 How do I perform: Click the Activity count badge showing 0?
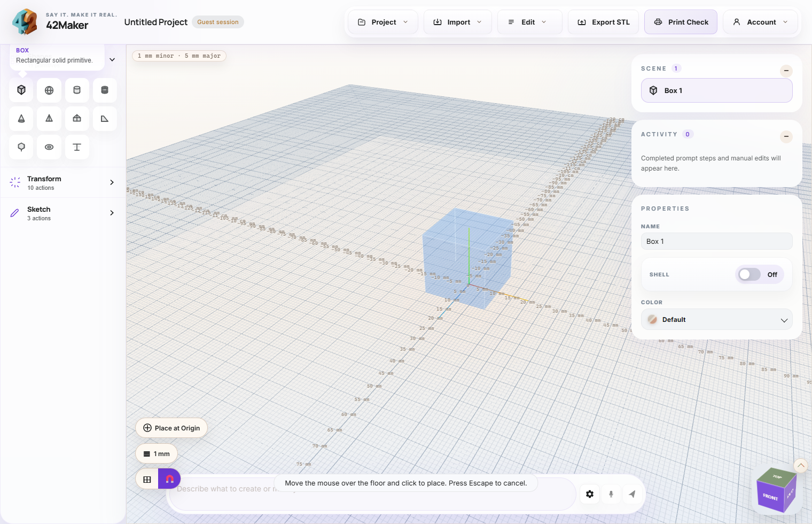[688, 134]
